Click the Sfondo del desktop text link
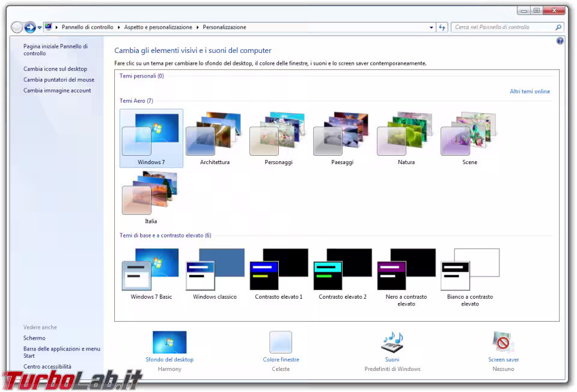This screenshot has height=392, width=577. pyautogui.click(x=169, y=360)
